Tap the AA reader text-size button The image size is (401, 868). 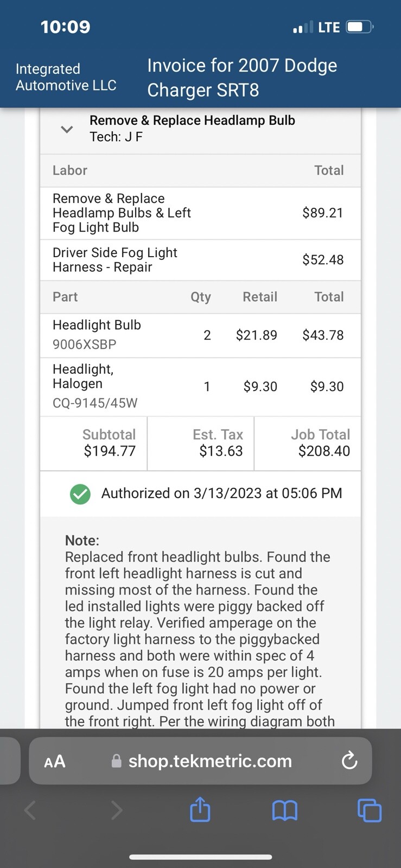55,761
